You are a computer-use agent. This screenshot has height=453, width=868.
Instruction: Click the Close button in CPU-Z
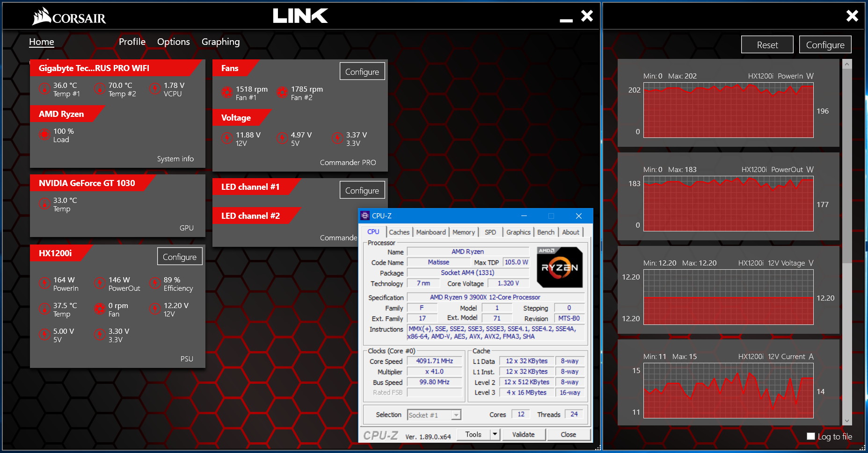tap(569, 434)
